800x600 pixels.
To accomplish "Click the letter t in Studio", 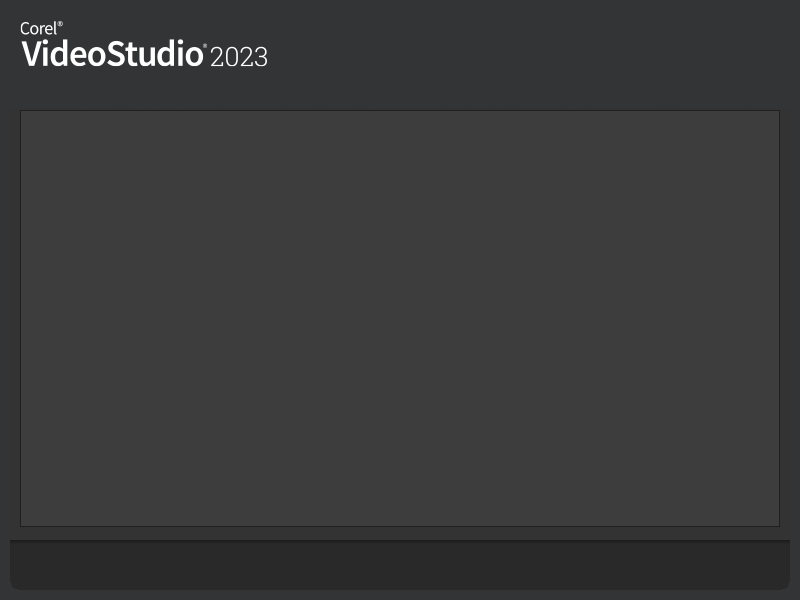I will [x=136, y=55].
